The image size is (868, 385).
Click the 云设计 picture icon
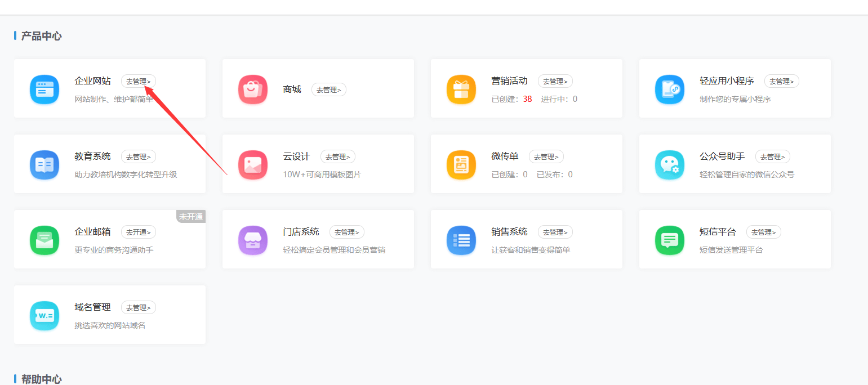tap(253, 164)
